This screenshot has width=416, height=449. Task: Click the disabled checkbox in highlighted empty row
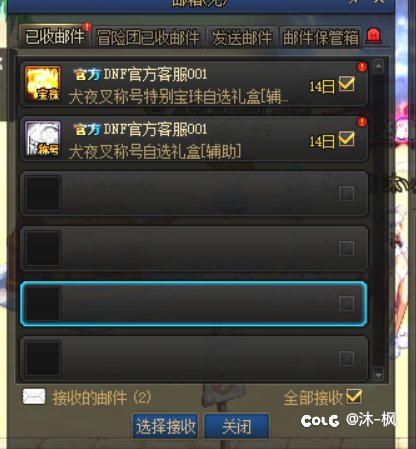347,304
